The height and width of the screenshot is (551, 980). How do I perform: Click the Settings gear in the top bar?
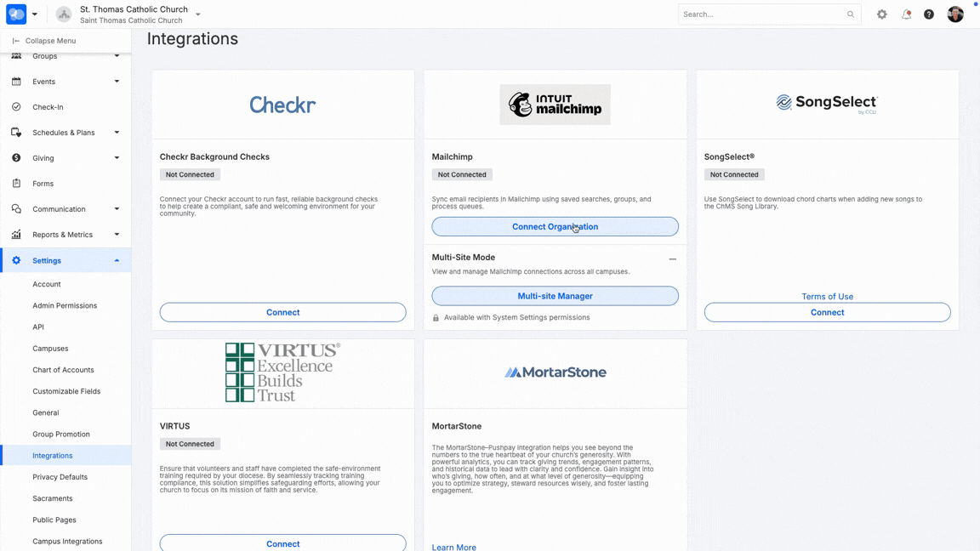tap(881, 14)
